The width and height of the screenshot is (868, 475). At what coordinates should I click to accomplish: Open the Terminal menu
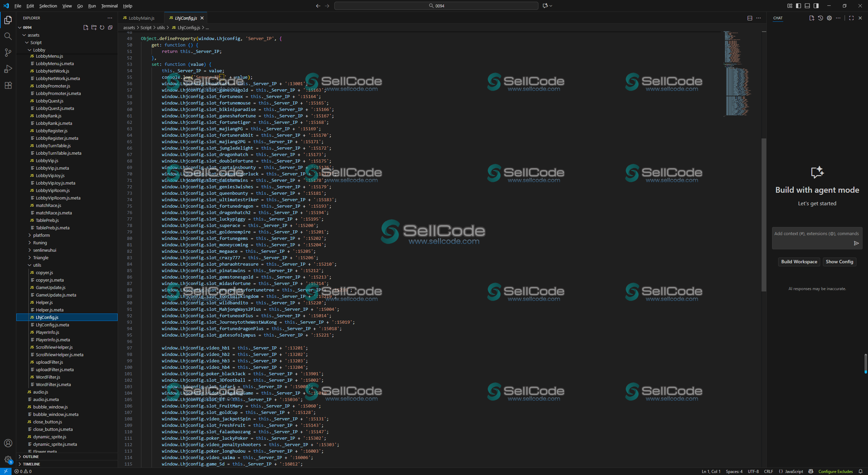tap(109, 6)
